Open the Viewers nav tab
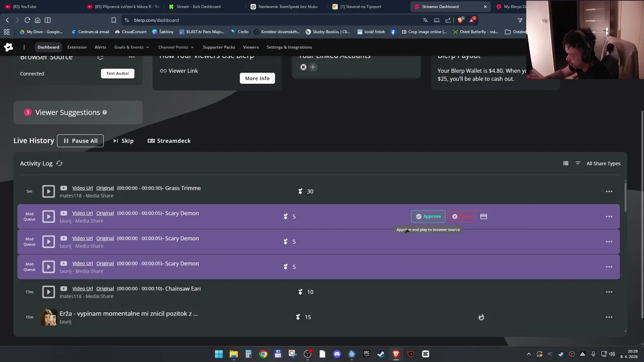644x362 pixels. coord(251,47)
